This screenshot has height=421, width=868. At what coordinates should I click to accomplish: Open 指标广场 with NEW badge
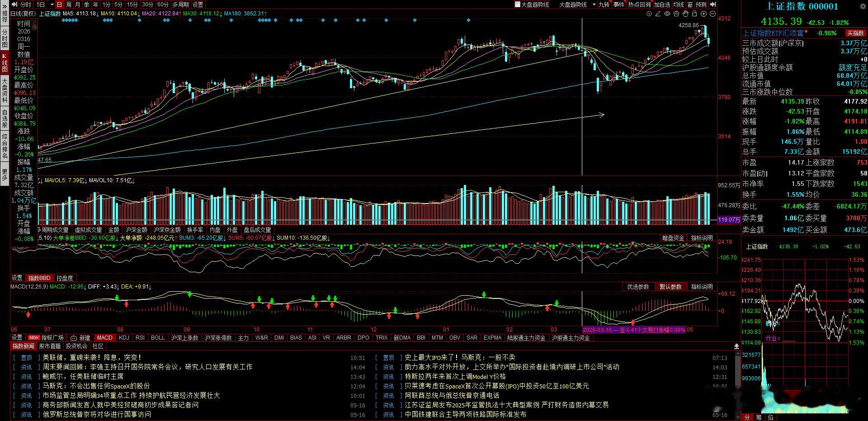coord(46,338)
